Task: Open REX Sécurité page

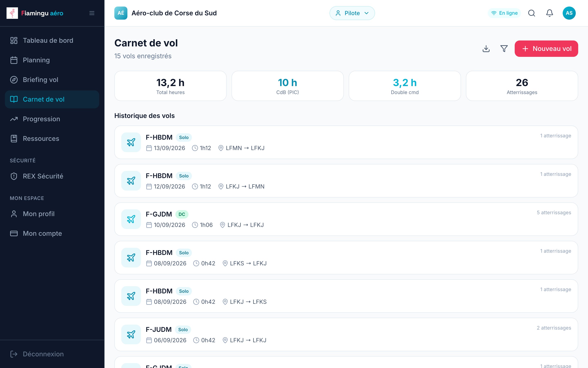Action: click(x=52, y=176)
